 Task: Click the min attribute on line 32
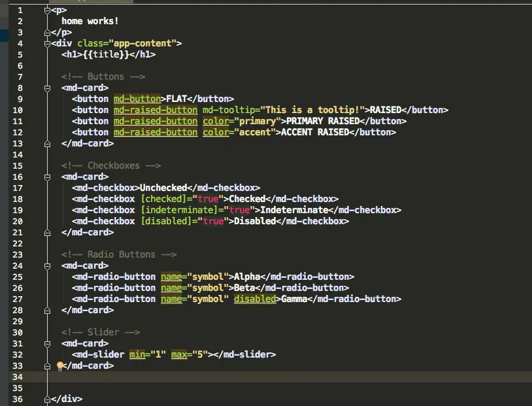coord(137,354)
